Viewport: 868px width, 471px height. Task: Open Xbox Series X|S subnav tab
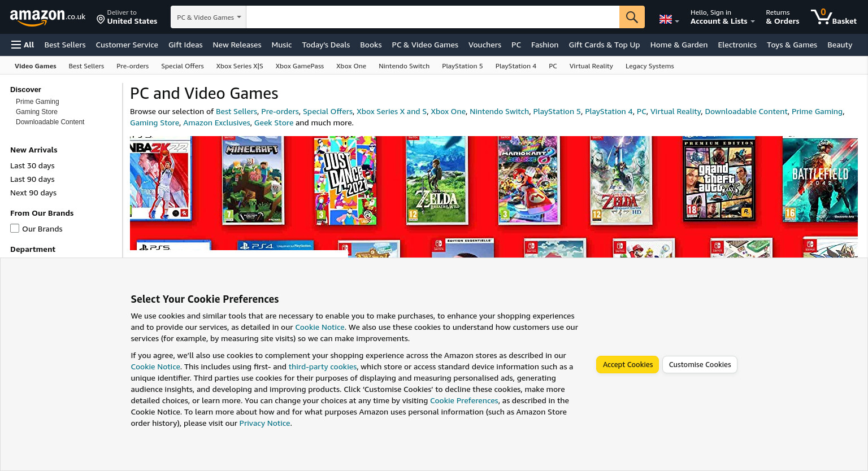[x=240, y=66]
